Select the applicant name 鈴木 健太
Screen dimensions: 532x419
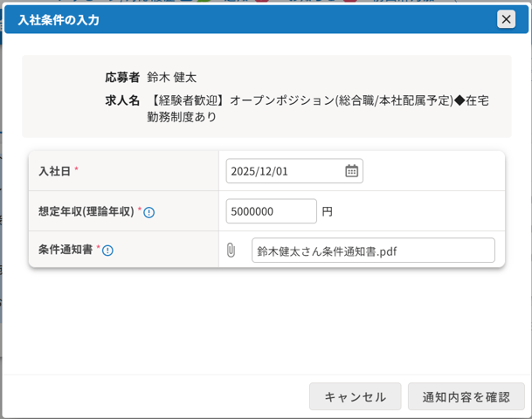pyautogui.click(x=172, y=78)
